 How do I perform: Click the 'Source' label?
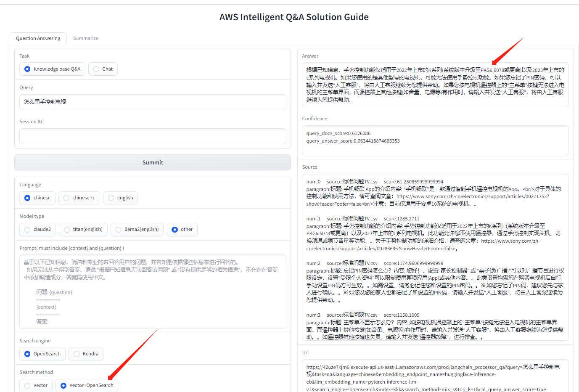click(x=309, y=167)
